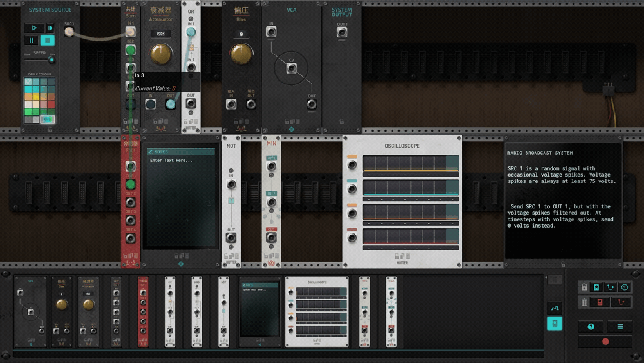Click the System Output OUT 1 jack
The image size is (644, 363).
coord(342,32)
